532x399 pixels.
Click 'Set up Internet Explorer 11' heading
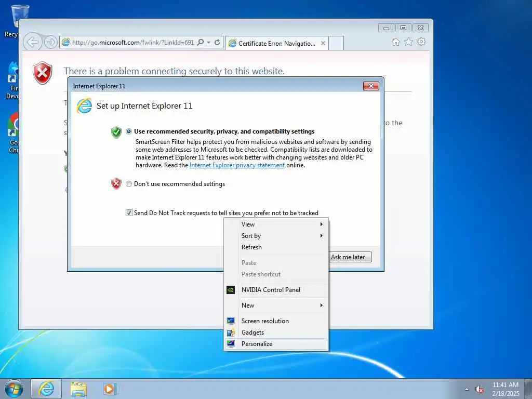(x=144, y=106)
